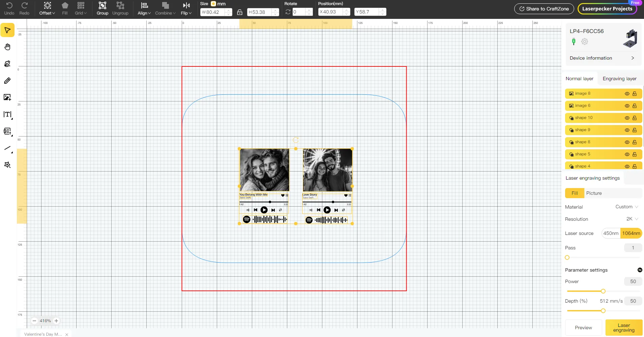Group the selected objects
Image resolution: width=644 pixels, height=337 pixels.
(103, 9)
